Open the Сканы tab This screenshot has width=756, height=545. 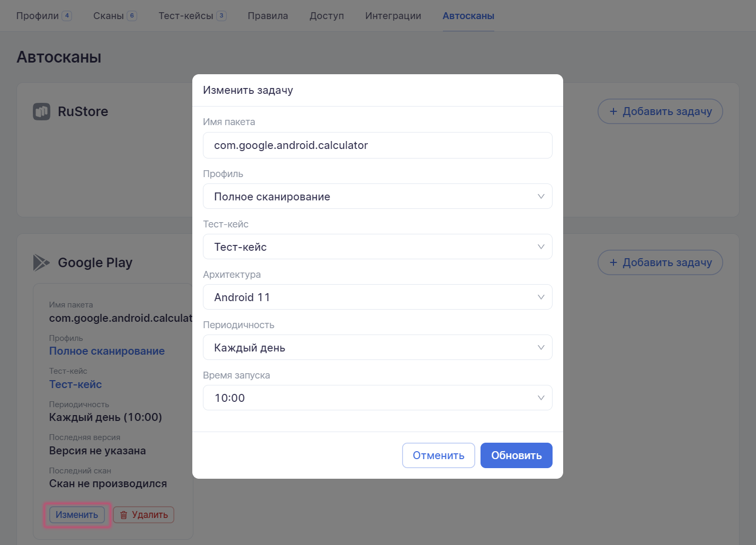pyautogui.click(x=109, y=16)
